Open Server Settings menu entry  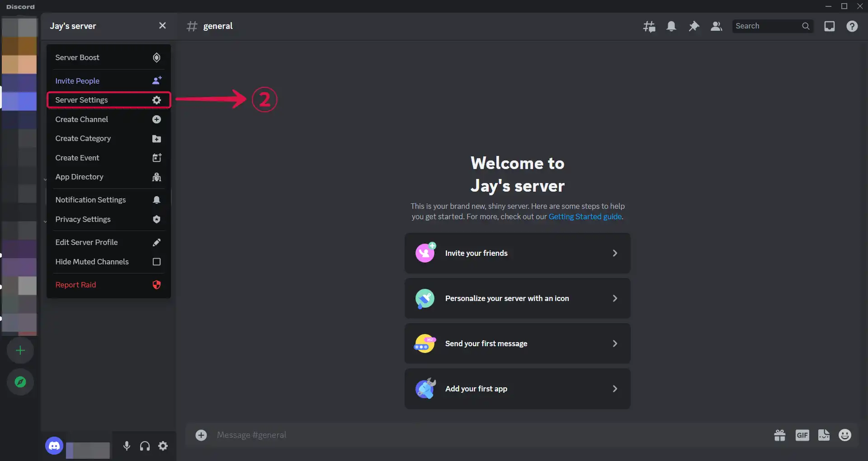point(108,100)
